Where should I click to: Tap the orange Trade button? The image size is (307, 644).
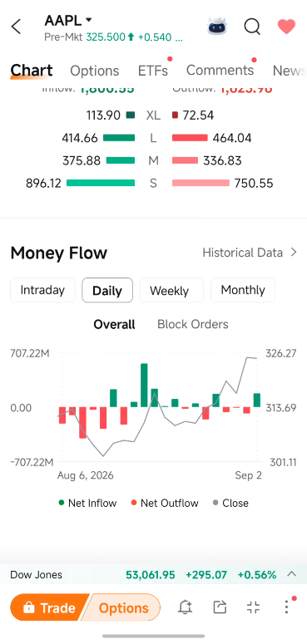pyautogui.click(x=47, y=607)
